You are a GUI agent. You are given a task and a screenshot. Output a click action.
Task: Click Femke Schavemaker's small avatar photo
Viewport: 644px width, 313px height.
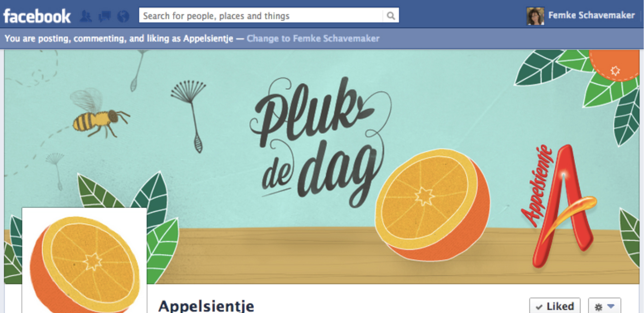535,16
